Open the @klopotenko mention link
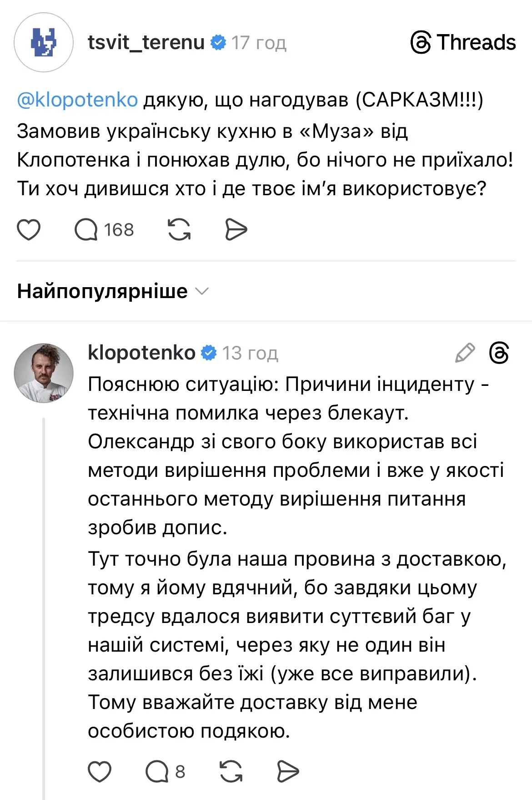The height and width of the screenshot is (800, 532). 77,100
